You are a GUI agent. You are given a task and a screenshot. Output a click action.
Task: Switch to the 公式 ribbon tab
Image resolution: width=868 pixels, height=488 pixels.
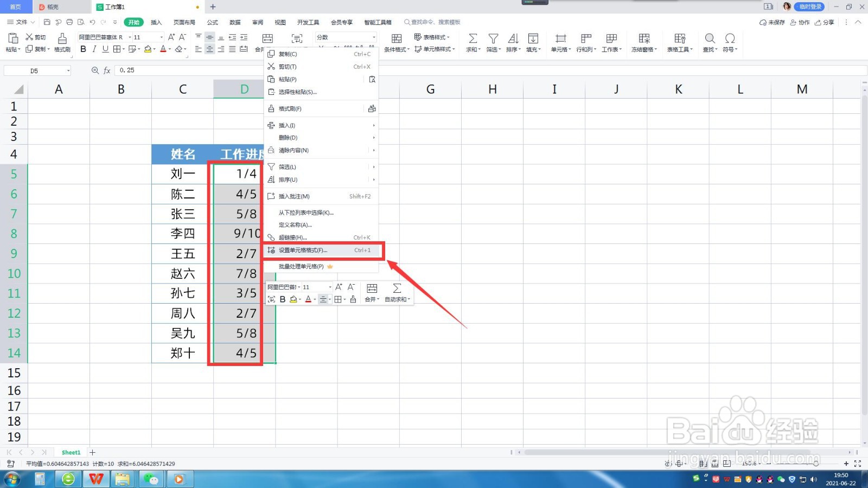tap(212, 22)
